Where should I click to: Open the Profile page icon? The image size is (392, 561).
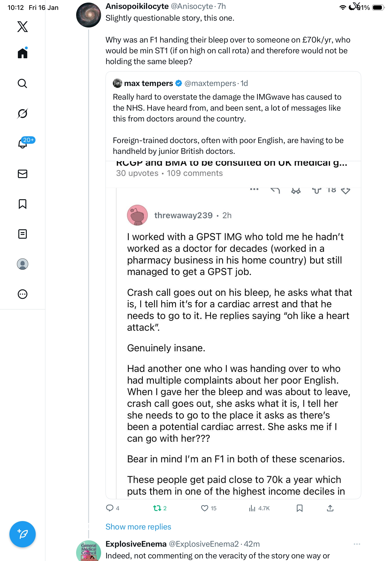coord(23,264)
